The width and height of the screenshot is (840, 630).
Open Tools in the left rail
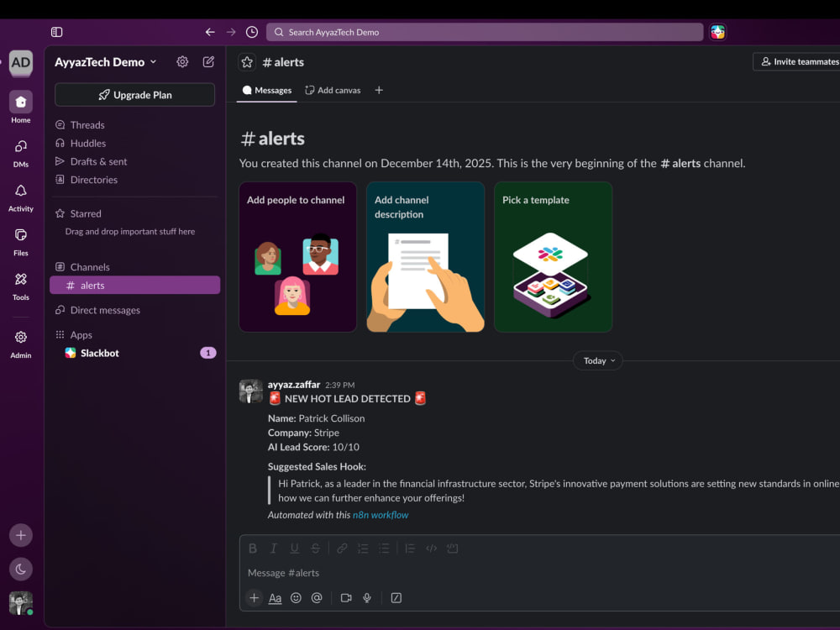tap(21, 286)
